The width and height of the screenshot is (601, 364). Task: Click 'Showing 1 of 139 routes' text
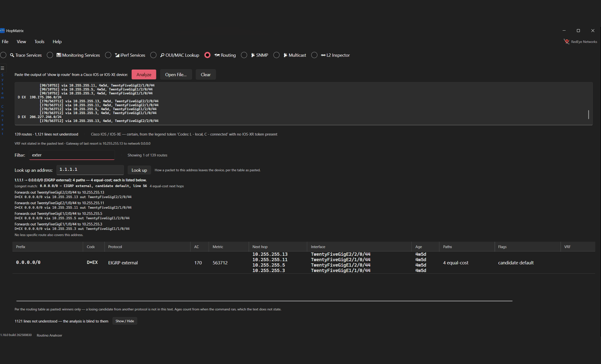147,155
